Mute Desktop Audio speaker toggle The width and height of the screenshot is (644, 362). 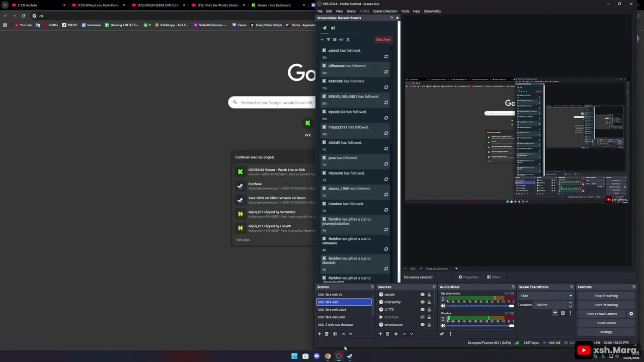coord(443,306)
